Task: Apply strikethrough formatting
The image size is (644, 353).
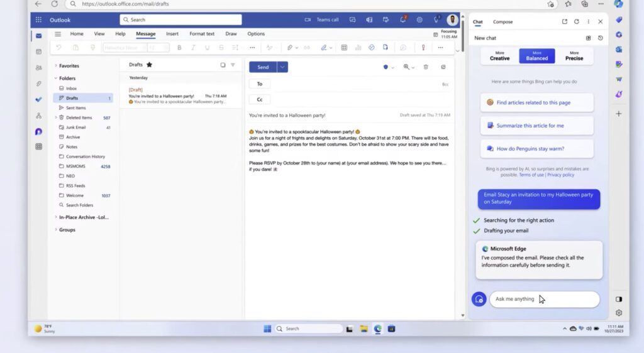Action: coord(221,48)
